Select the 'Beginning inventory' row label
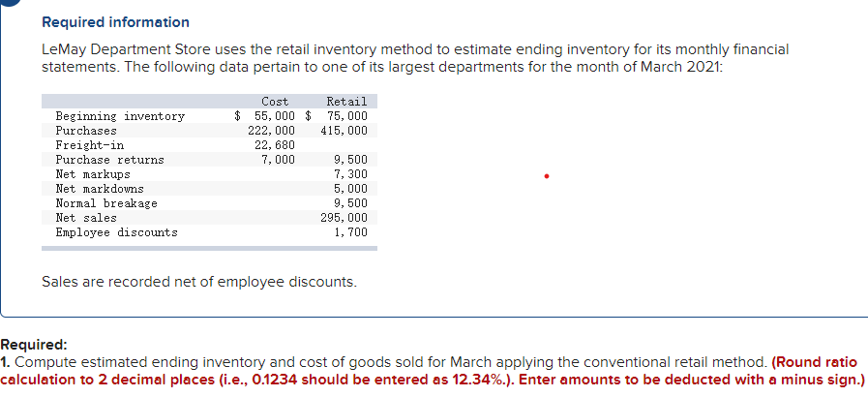The width and height of the screenshot is (868, 397). click(120, 116)
